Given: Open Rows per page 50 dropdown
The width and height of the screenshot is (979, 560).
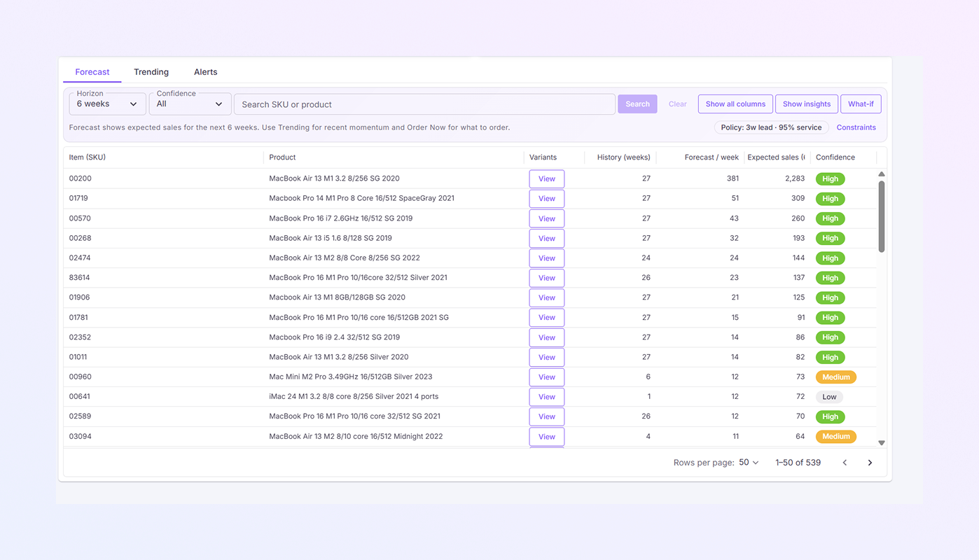Looking at the screenshot, I should (749, 463).
